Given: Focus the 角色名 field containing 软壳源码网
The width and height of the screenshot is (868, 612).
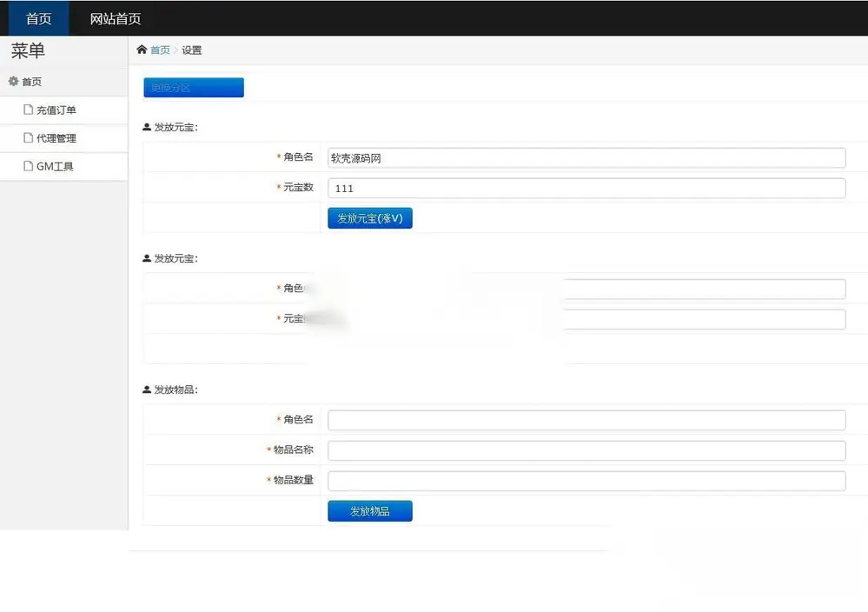Looking at the screenshot, I should pos(586,158).
